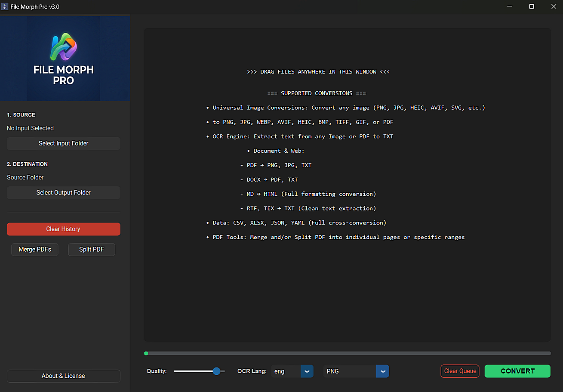Viewport: 563px width, 392px height.
Task: Open About & License
Action: 64,376
